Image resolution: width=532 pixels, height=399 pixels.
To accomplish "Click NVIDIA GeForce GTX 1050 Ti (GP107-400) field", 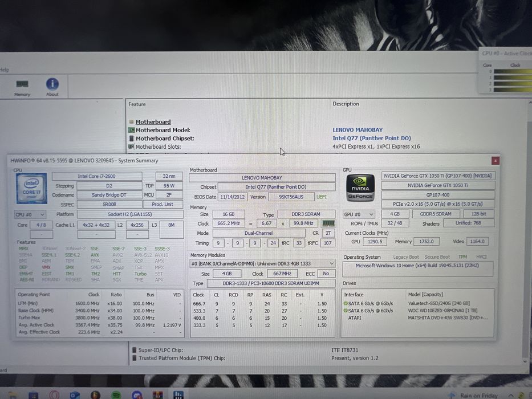I will pos(438,176).
